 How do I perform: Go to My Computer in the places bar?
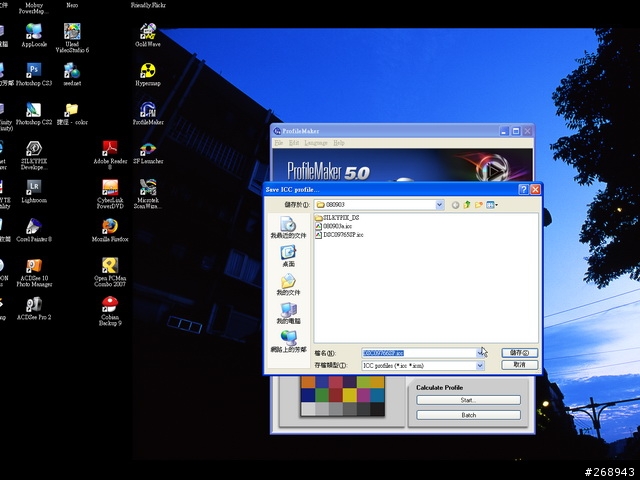[288, 313]
